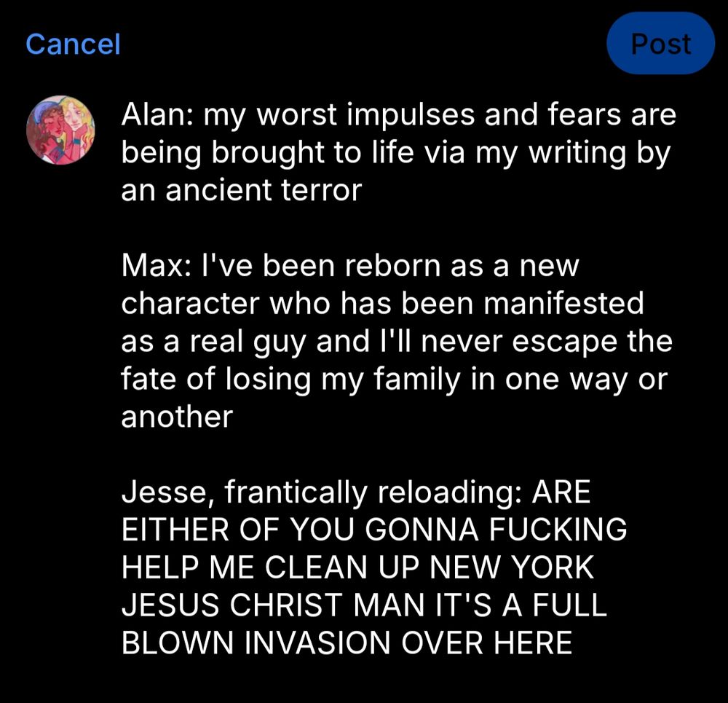The width and height of the screenshot is (728, 703).
Task: Place cursor in the Alan paragraph
Action: (x=398, y=152)
